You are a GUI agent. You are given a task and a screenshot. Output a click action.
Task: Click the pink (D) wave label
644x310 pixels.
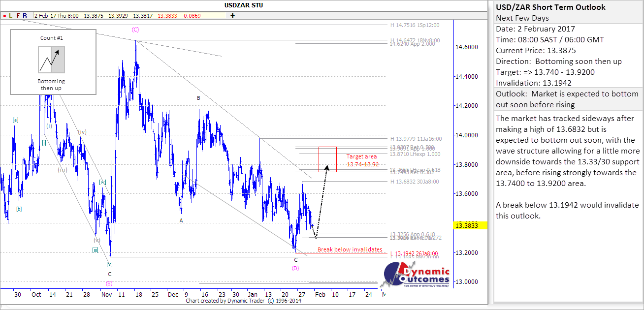[x=295, y=268]
